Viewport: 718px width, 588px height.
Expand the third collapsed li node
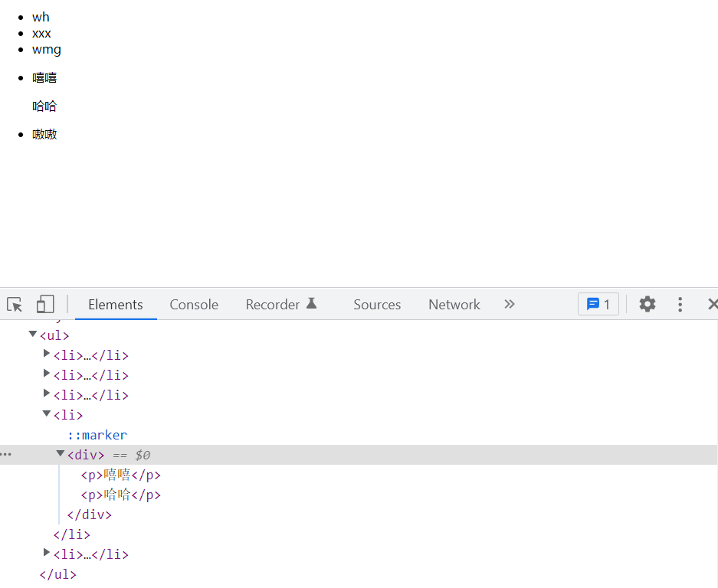coord(46,393)
